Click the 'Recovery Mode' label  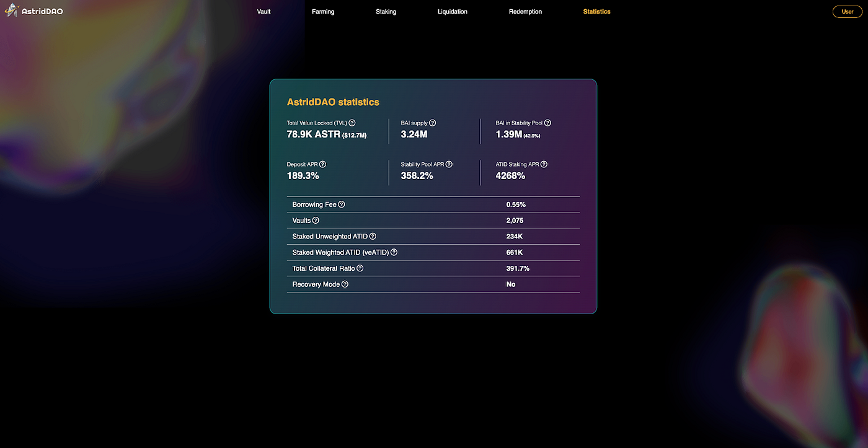click(x=316, y=284)
